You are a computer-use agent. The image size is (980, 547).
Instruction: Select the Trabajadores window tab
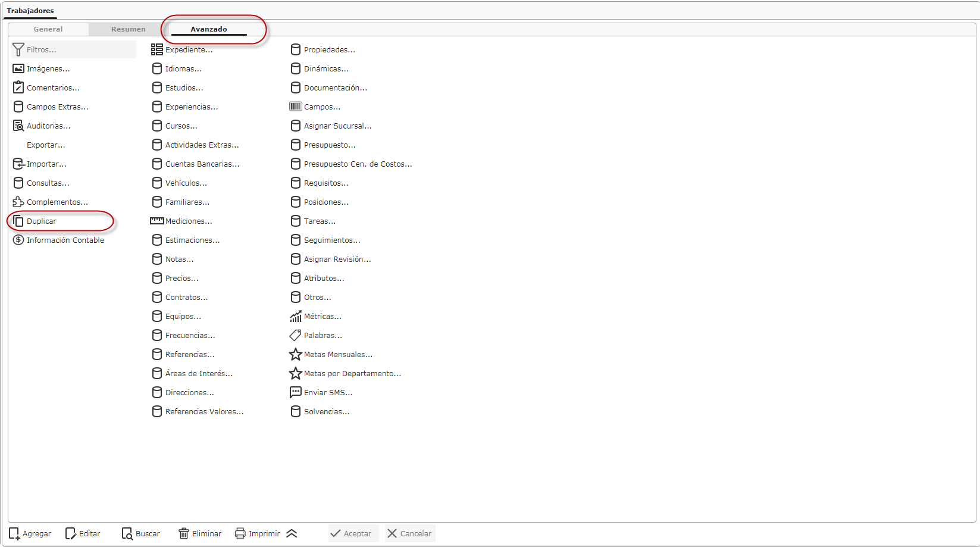(x=30, y=11)
